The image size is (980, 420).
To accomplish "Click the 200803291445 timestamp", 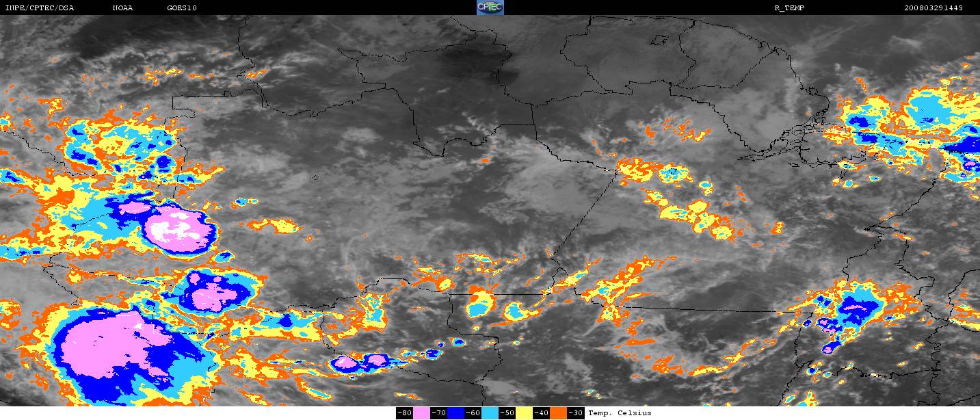I will tap(933, 8).
